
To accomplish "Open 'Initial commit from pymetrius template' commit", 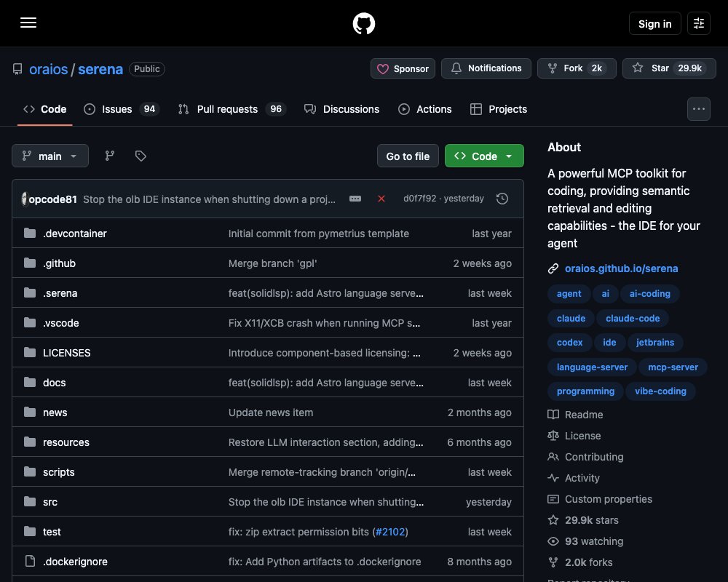I will point(319,234).
